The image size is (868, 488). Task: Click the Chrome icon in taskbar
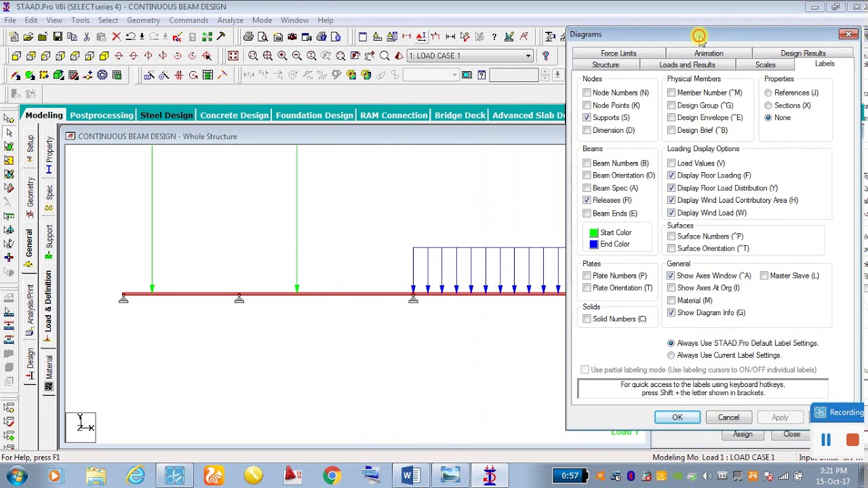[x=332, y=476]
